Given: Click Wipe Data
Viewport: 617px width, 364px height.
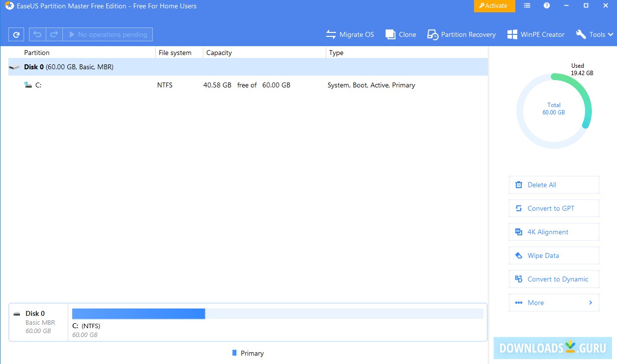Looking at the screenshot, I should 554,255.
